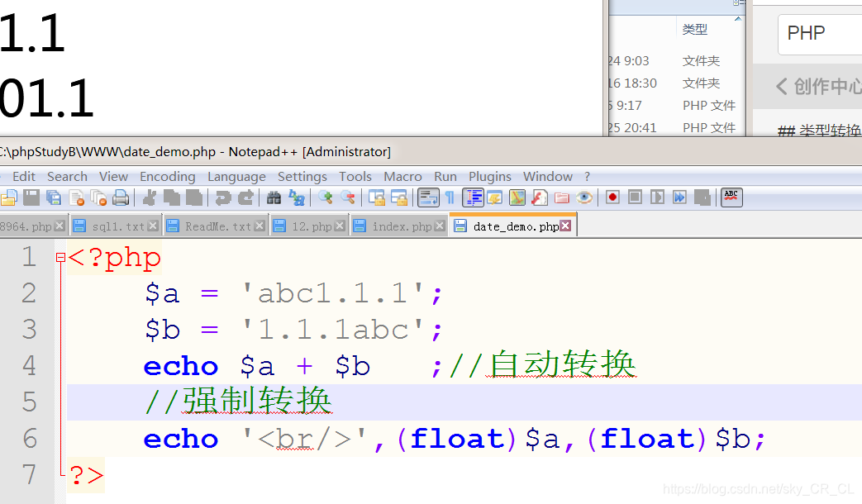Click the Zoom In magnifier icon
The image size is (862, 504).
326,197
